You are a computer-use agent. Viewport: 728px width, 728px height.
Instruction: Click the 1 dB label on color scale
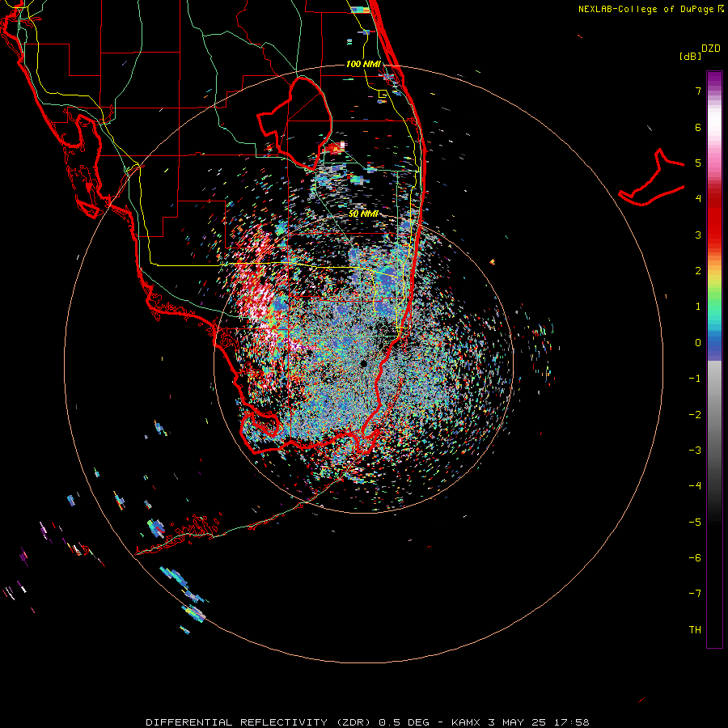point(698,307)
